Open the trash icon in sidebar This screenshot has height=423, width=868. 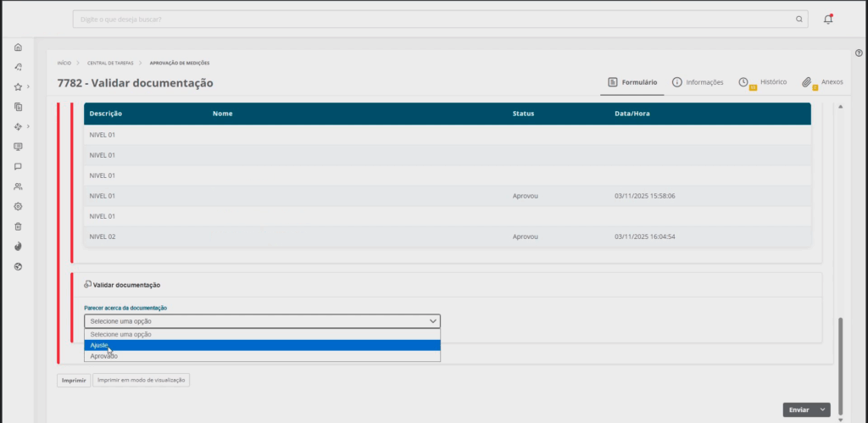(x=18, y=226)
